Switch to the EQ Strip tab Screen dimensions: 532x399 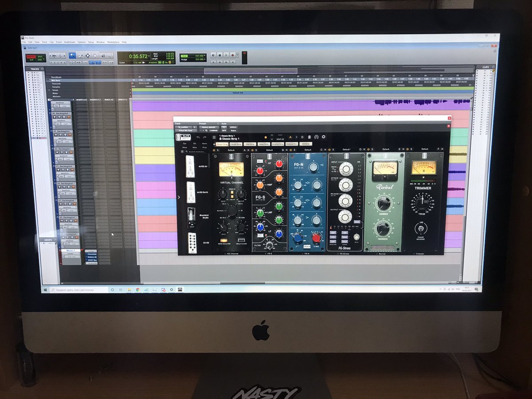pos(306,144)
